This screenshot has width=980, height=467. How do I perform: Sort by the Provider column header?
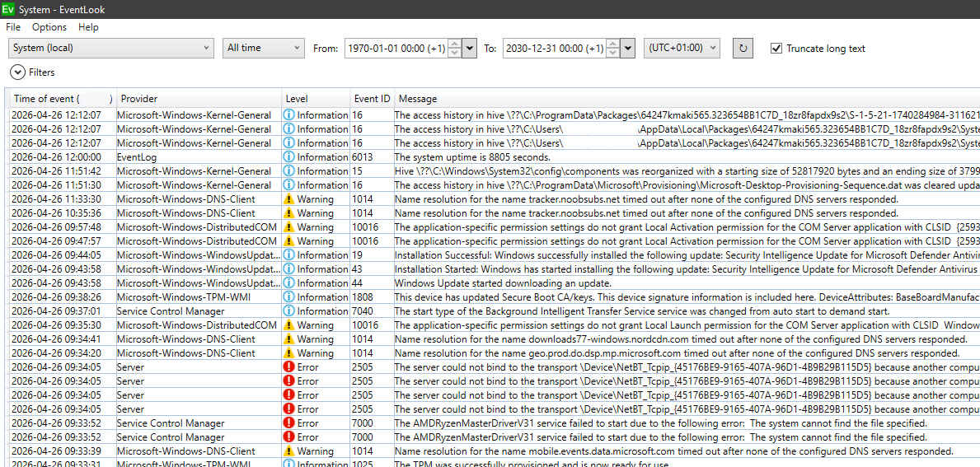tap(199, 99)
